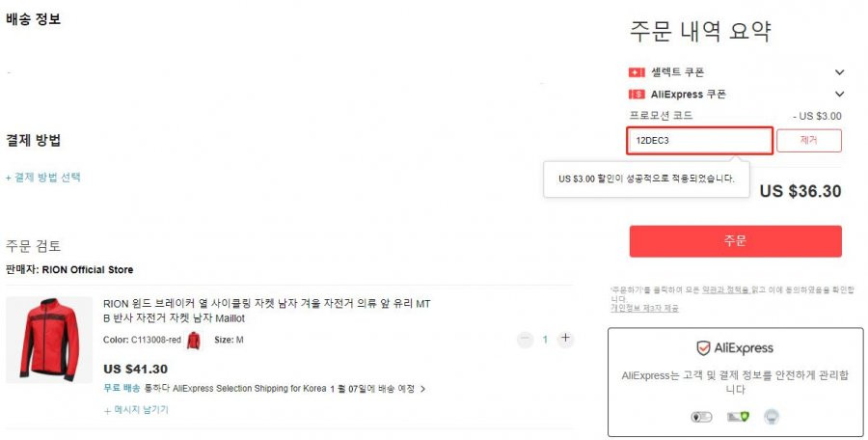Click the first payment security badge icon

coord(701,417)
